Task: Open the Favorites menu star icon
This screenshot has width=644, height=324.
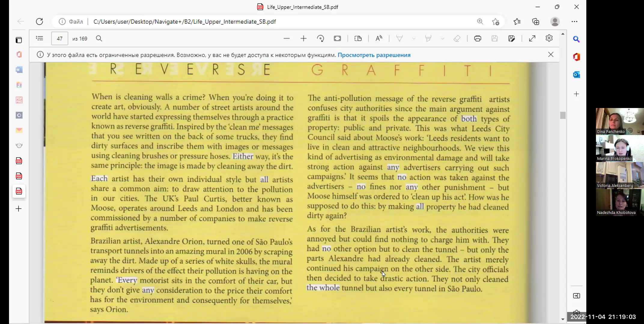Action: [517, 22]
